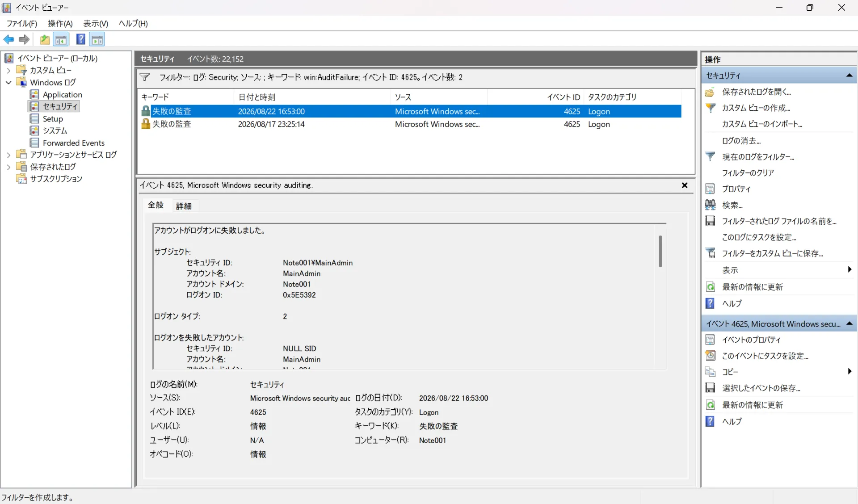This screenshot has width=858, height=504.
Task: Select the システム log in the tree
Action: (55, 131)
